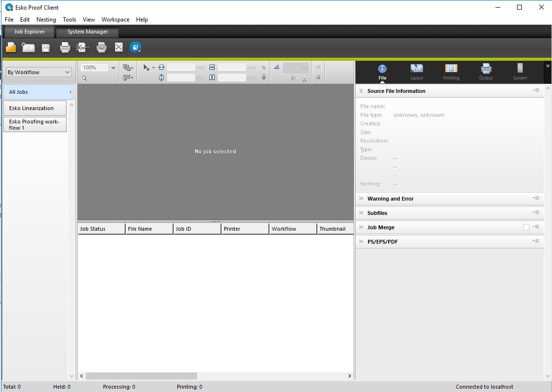Screen dimensions: 552x392
Task: Click the blue Esko proof client icon
Action: [136, 47]
